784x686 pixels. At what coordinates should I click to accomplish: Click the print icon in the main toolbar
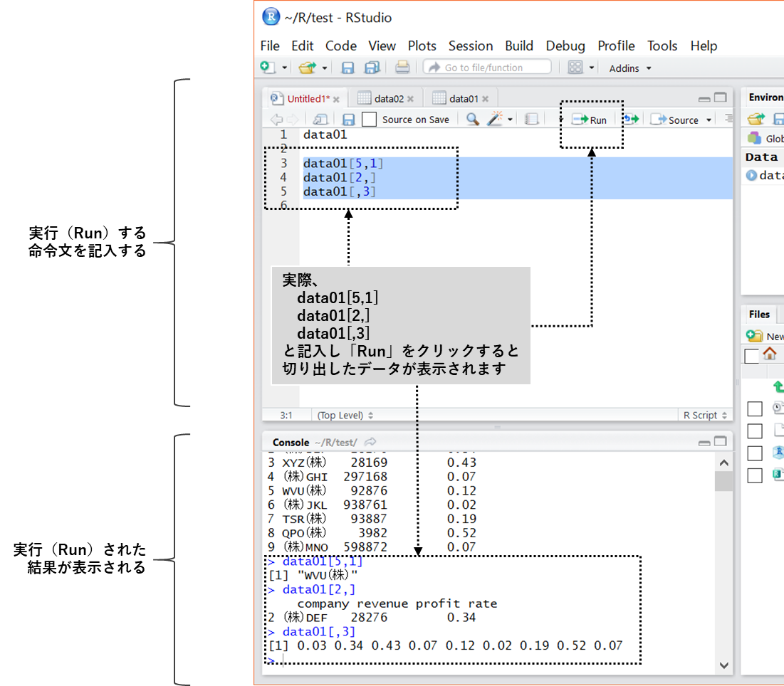coord(402,68)
